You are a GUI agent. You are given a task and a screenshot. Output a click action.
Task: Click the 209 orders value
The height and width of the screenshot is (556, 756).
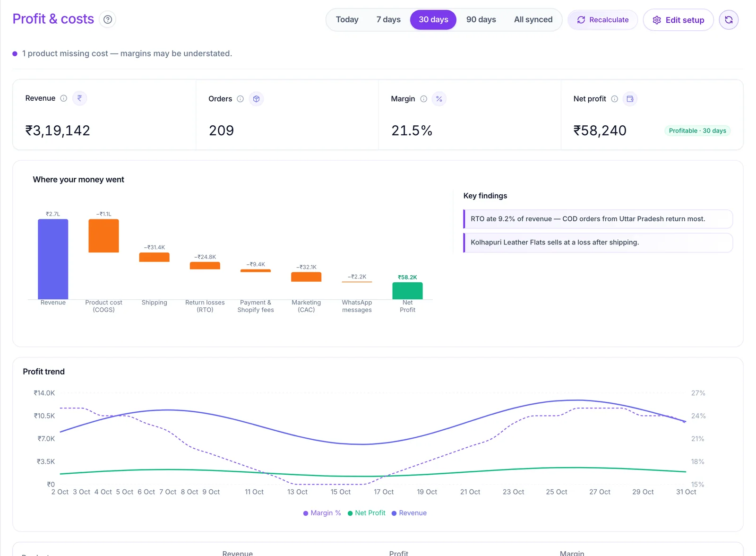tap(221, 130)
